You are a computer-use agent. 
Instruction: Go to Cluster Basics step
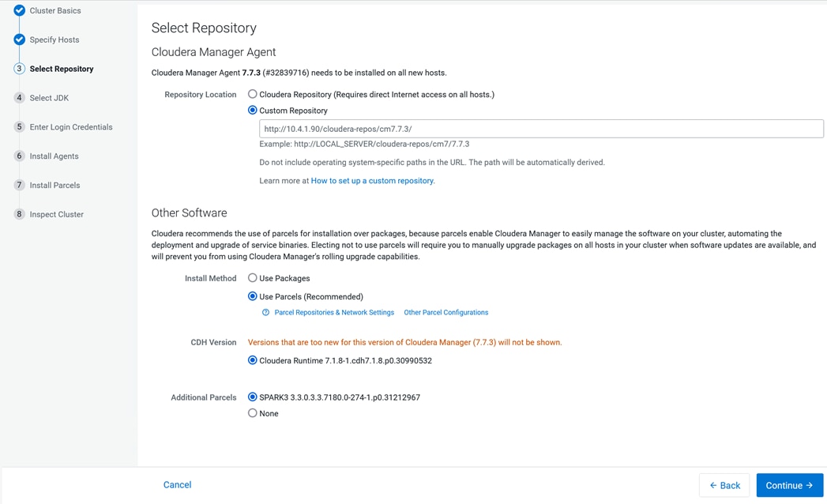point(55,10)
